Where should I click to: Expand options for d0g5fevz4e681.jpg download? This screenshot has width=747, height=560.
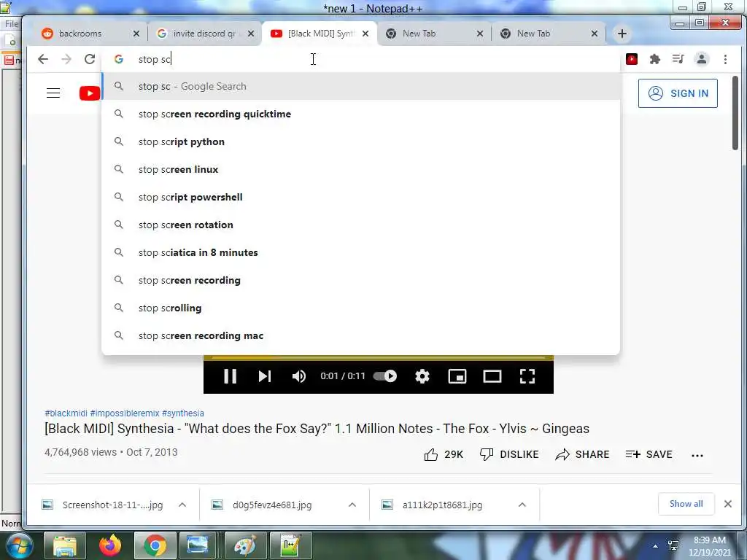(x=352, y=505)
